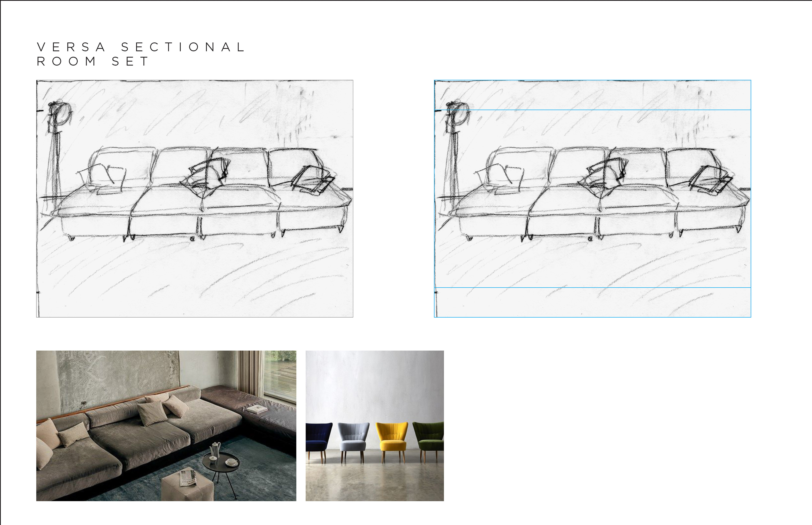Screen dimensions: 812x525
Task: Select the brown sectional sofa photo
Action: [x=166, y=426]
